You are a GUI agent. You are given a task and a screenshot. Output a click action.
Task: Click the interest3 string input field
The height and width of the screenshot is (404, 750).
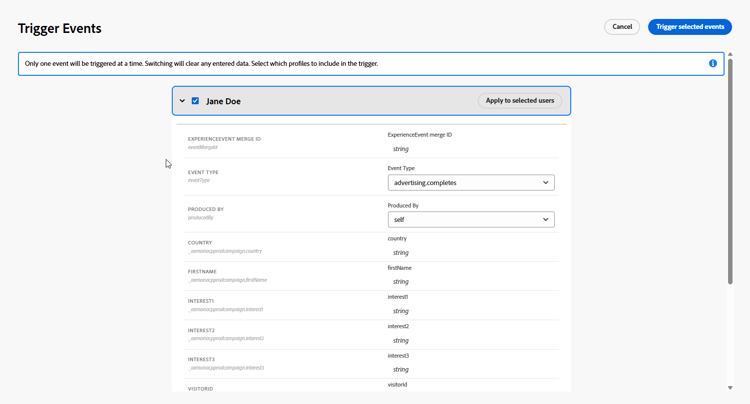471,370
